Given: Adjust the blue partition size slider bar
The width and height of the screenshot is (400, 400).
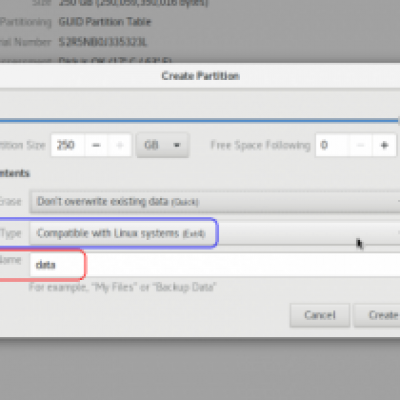Looking at the screenshot, I should 199,120.
